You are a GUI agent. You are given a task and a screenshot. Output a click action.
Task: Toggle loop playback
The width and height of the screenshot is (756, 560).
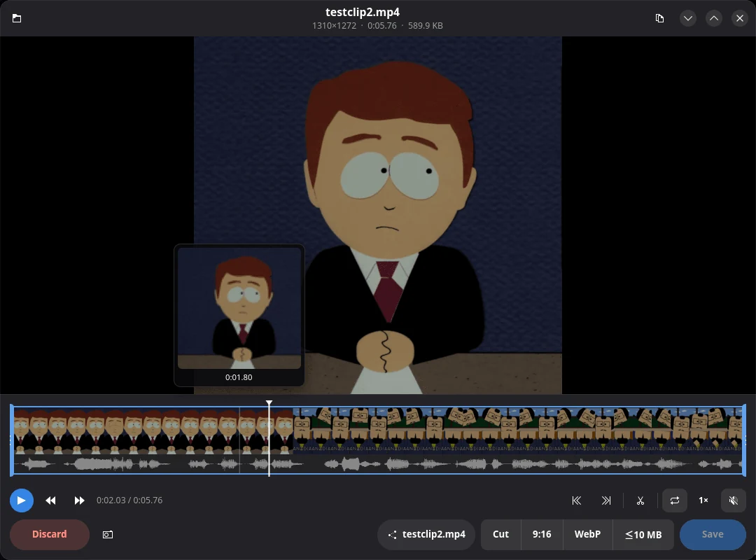(x=675, y=500)
